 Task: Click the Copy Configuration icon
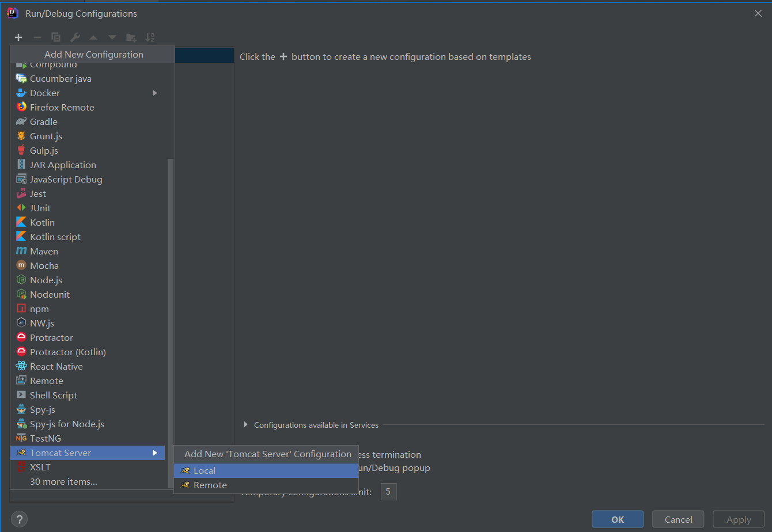click(x=55, y=37)
